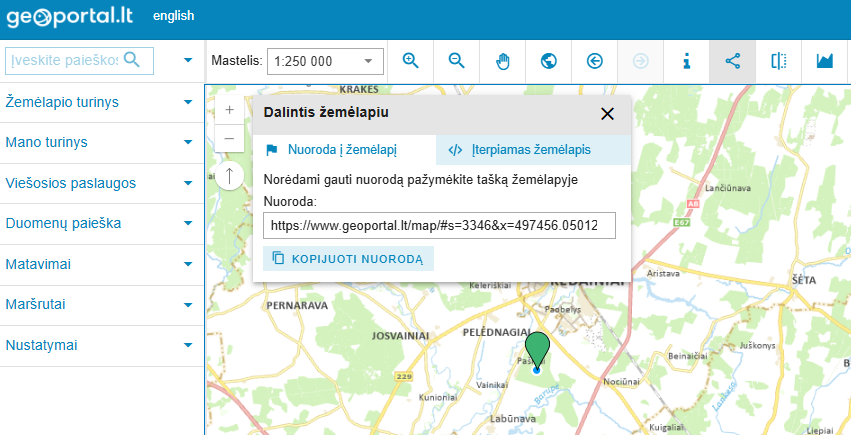Open the Mastelis scale dropdown
This screenshot has height=435, width=851.
(x=326, y=61)
